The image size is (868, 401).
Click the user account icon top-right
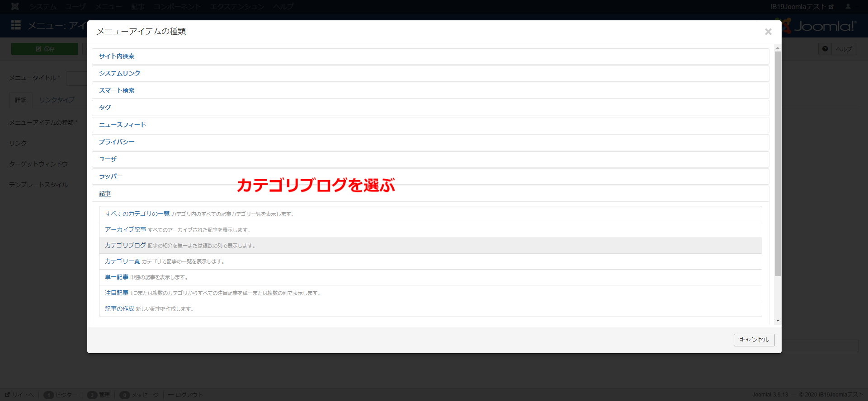tap(848, 6)
